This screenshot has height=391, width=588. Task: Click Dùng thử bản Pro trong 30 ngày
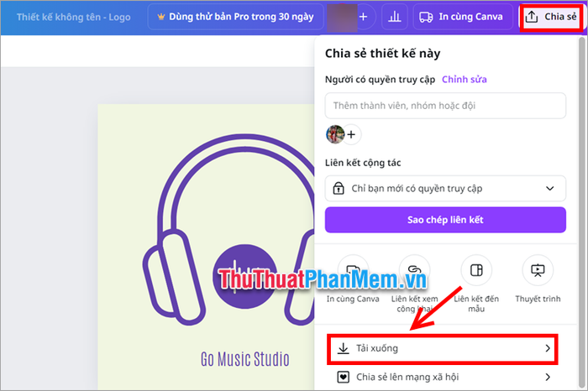(x=235, y=17)
